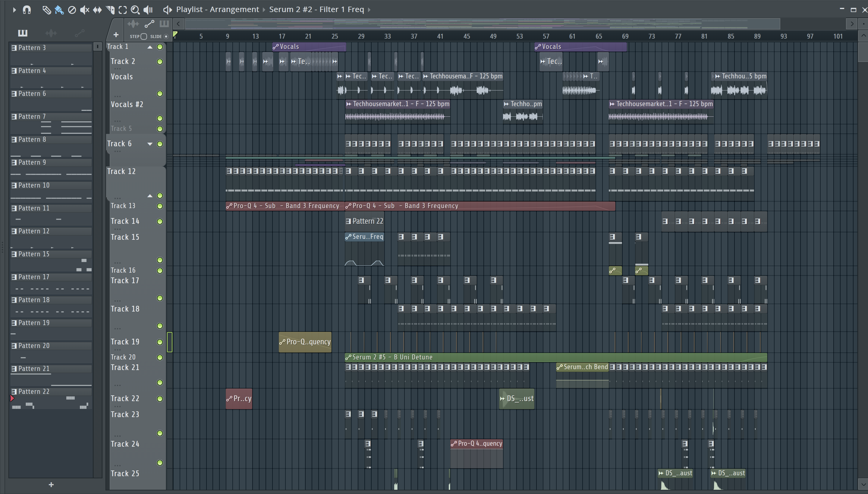Click DS_..ust audio clip on Track 22
The image size is (868, 494).
tap(516, 399)
